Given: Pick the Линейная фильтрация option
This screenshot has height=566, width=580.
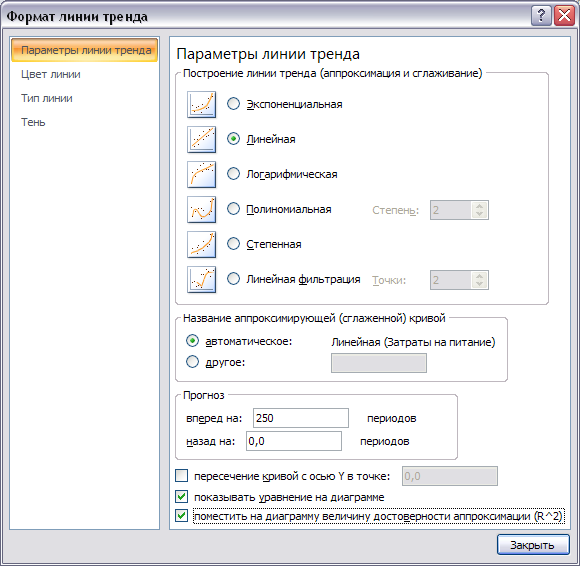Looking at the screenshot, I should point(233,279).
